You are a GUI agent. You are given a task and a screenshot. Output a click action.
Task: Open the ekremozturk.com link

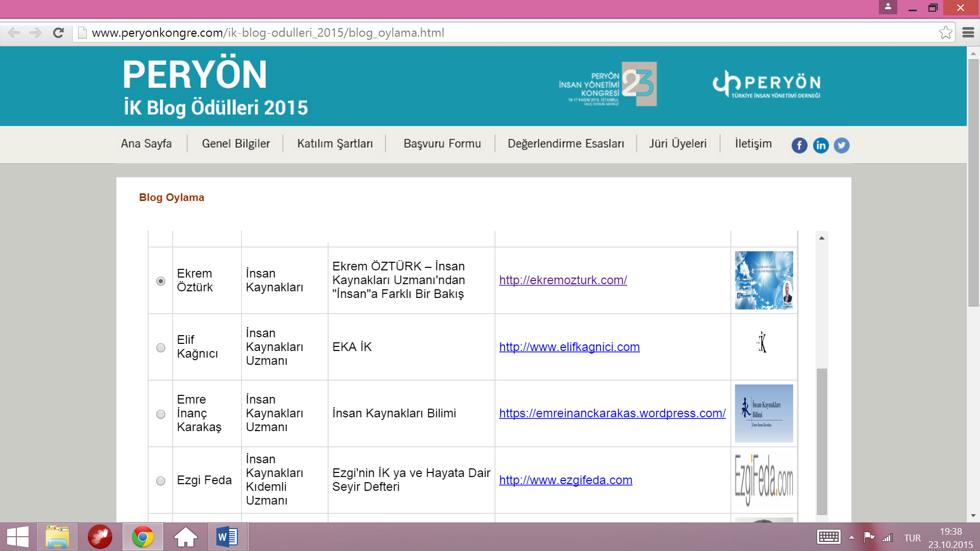[562, 280]
